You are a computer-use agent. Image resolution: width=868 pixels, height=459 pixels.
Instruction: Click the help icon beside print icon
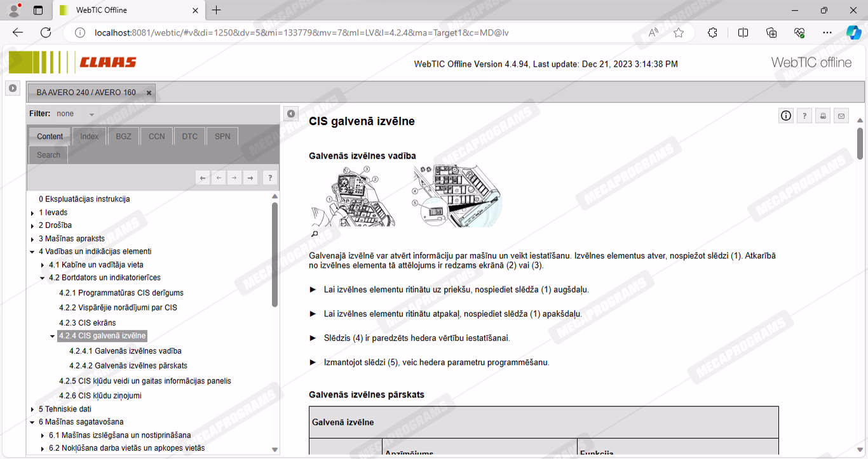point(804,116)
